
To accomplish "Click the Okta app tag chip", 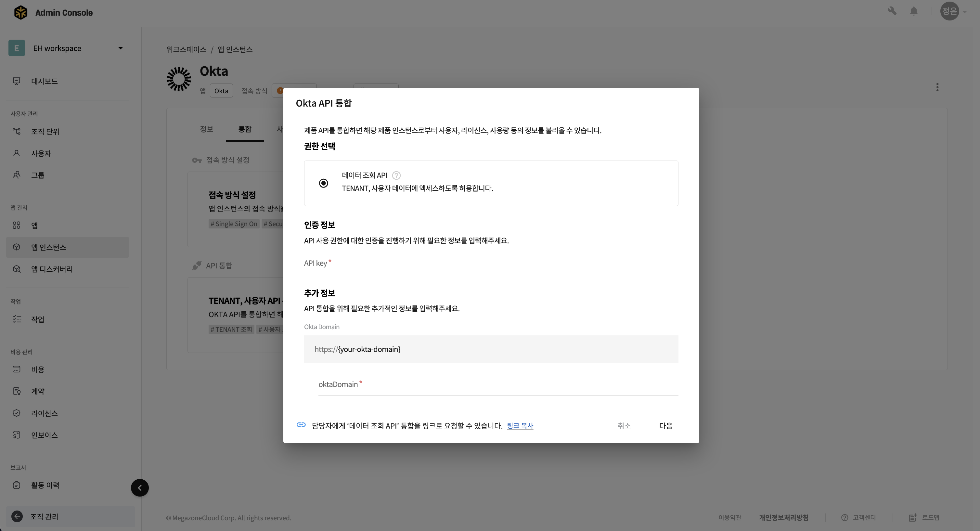I will (221, 91).
